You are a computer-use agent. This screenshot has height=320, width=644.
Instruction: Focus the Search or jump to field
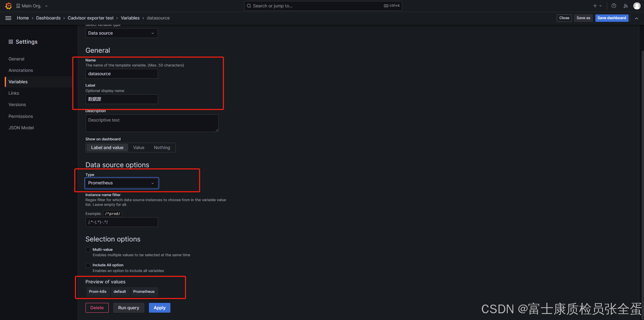[323, 6]
